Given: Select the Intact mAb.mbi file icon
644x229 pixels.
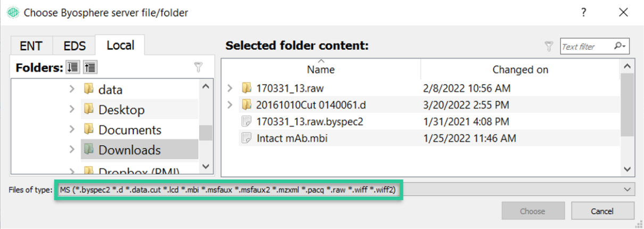Looking at the screenshot, I should (246, 138).
